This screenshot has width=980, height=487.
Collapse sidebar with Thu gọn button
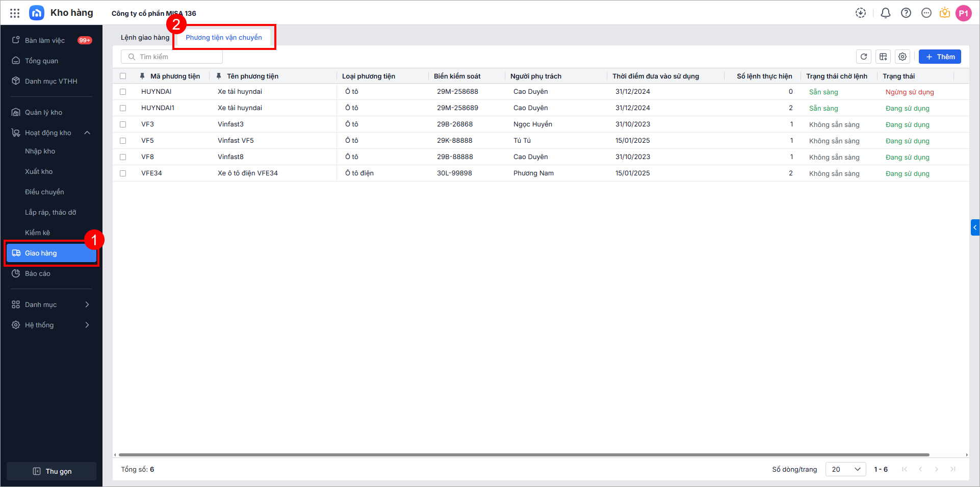(x=51, y=471)
